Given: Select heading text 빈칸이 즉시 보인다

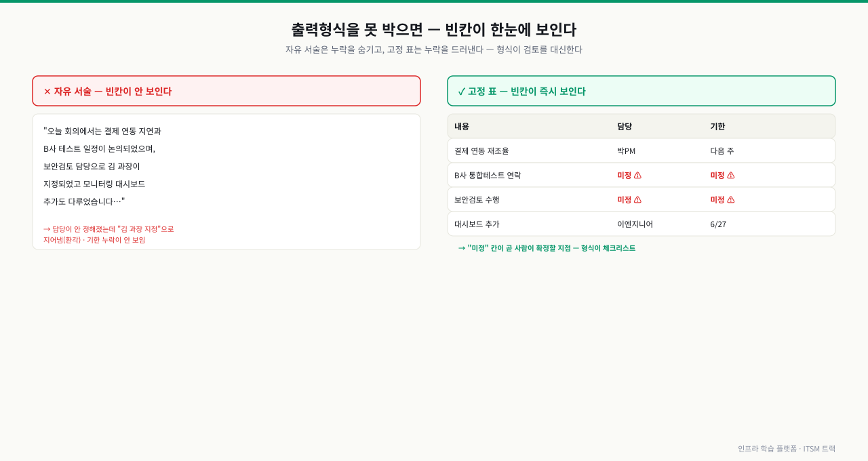Looking at the screenshot, I should 548,92.
